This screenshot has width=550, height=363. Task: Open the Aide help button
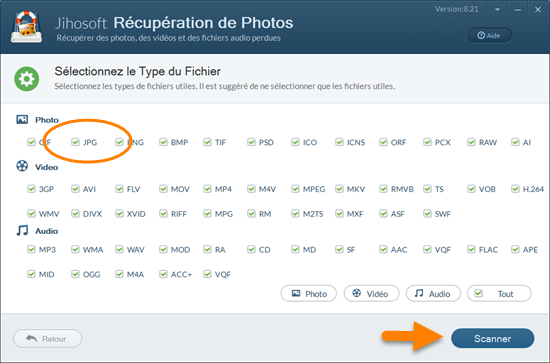(x=489, y=35)
